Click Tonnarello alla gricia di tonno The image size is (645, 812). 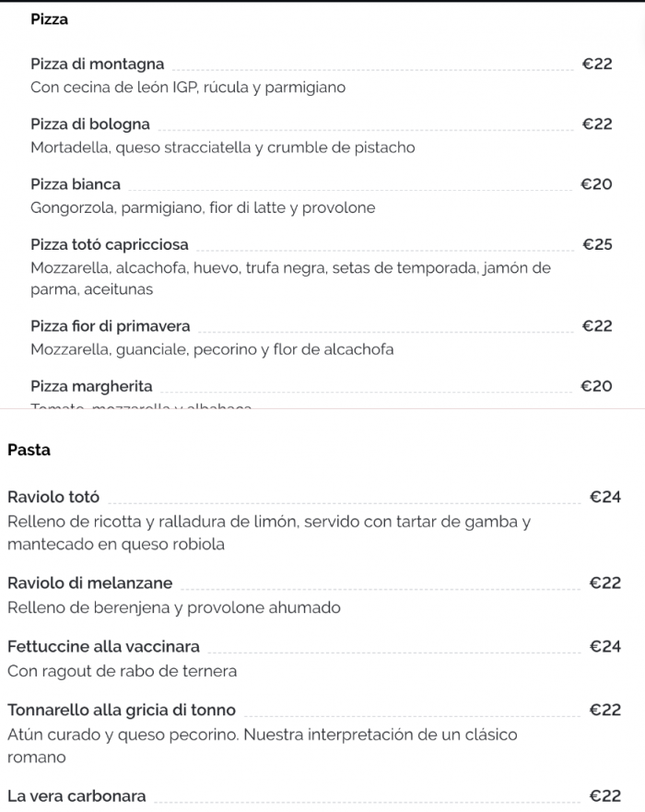(x=122, y=711)
